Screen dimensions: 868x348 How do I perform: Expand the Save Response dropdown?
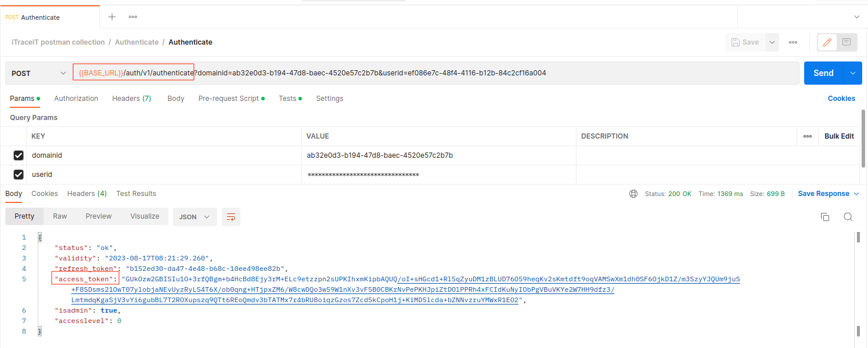point(829,194)
